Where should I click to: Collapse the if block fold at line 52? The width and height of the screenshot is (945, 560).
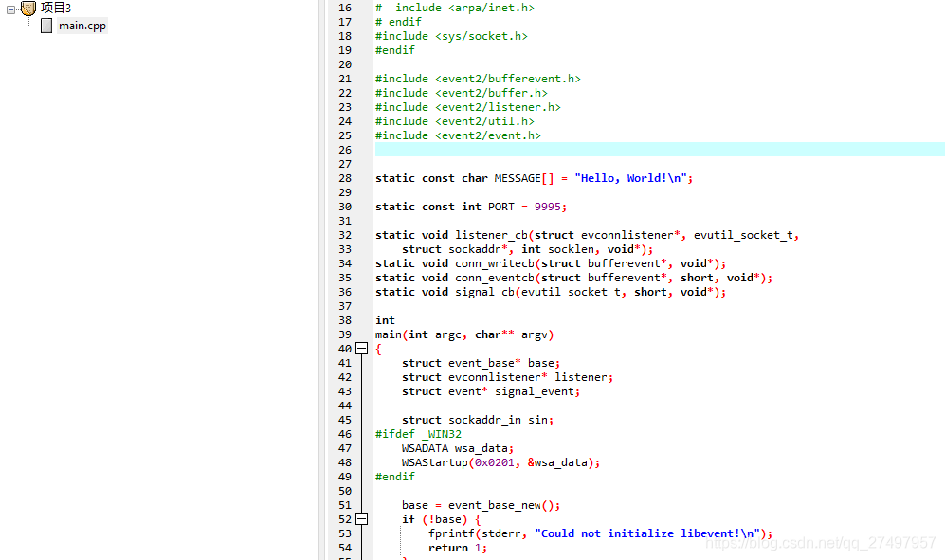[362, 519]
